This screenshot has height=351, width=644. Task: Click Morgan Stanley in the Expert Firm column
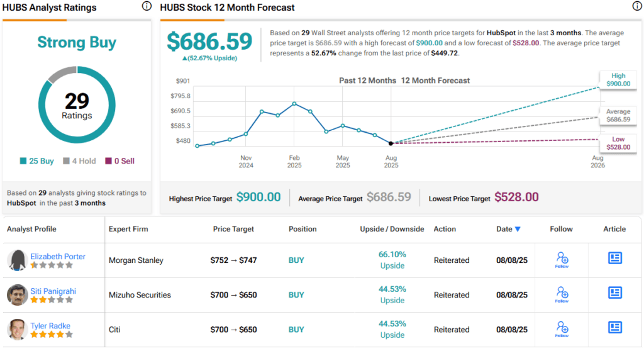click(x=136, y=260)
